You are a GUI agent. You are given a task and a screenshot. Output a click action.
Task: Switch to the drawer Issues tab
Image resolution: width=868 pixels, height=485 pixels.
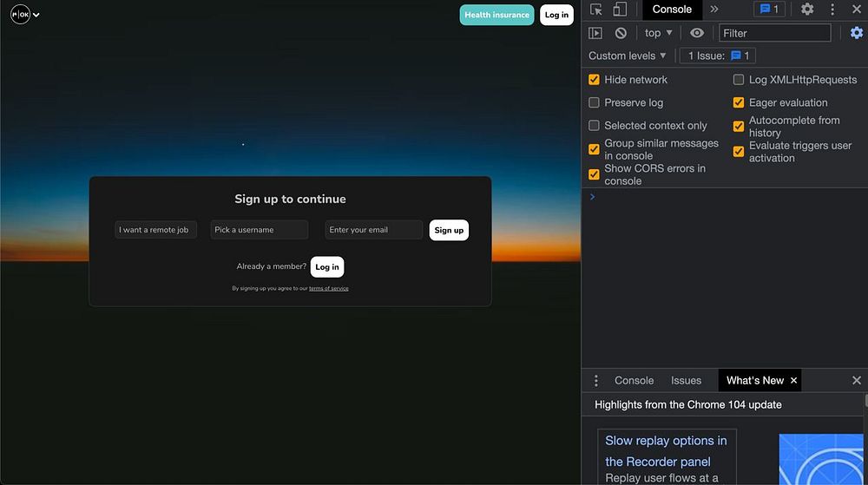click(686, 381)
